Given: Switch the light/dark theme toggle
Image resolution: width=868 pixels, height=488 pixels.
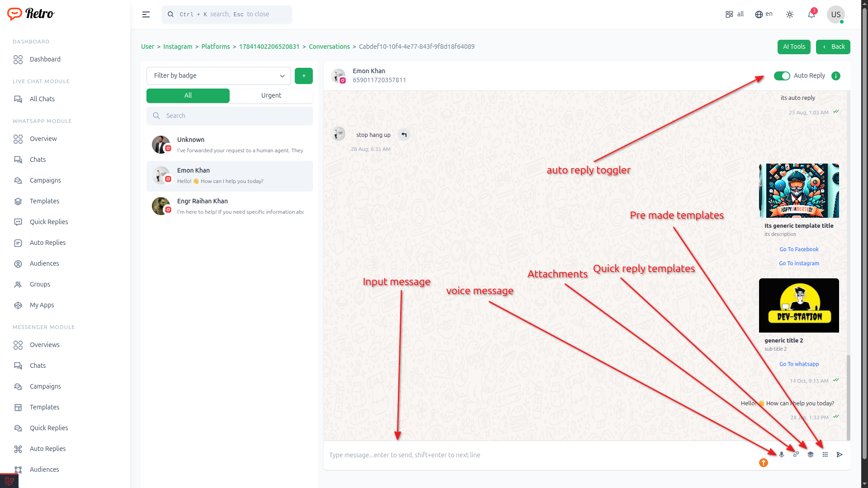Looking at the screenshot, I should 790,14.
